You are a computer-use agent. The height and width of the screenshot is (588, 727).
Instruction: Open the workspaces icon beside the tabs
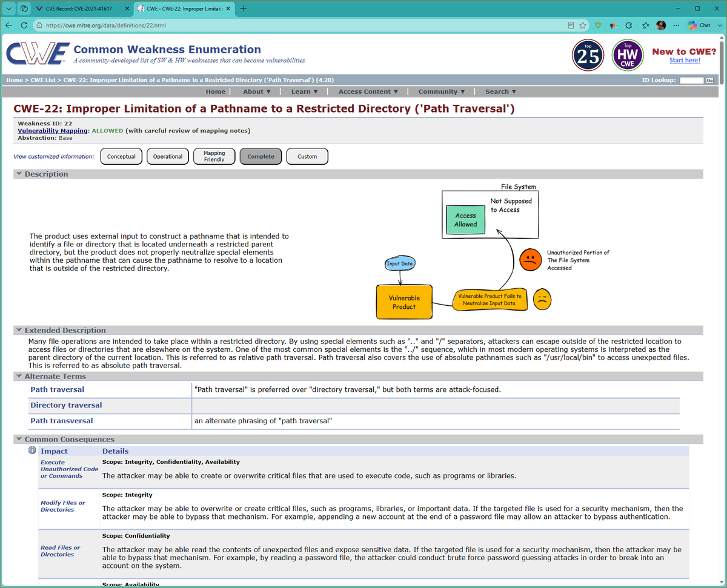pyautogui.click(x=24, y=8)
